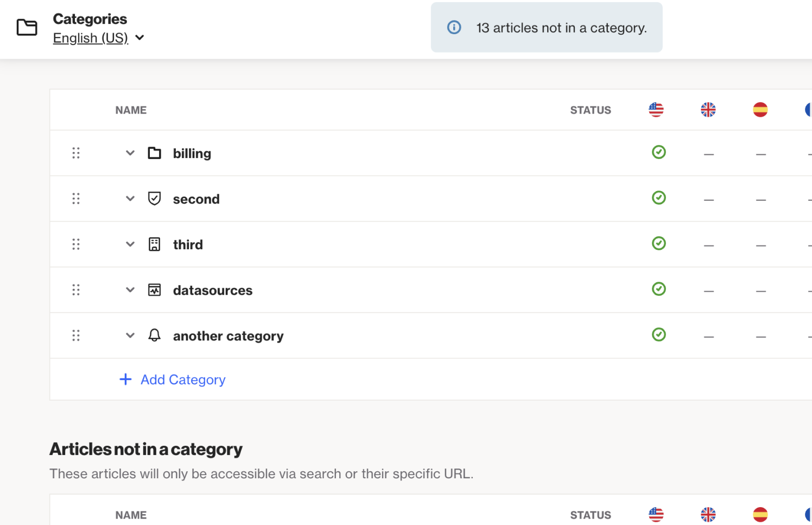Click the STATUS column header

pyautogui.click(x=591, y=110)
